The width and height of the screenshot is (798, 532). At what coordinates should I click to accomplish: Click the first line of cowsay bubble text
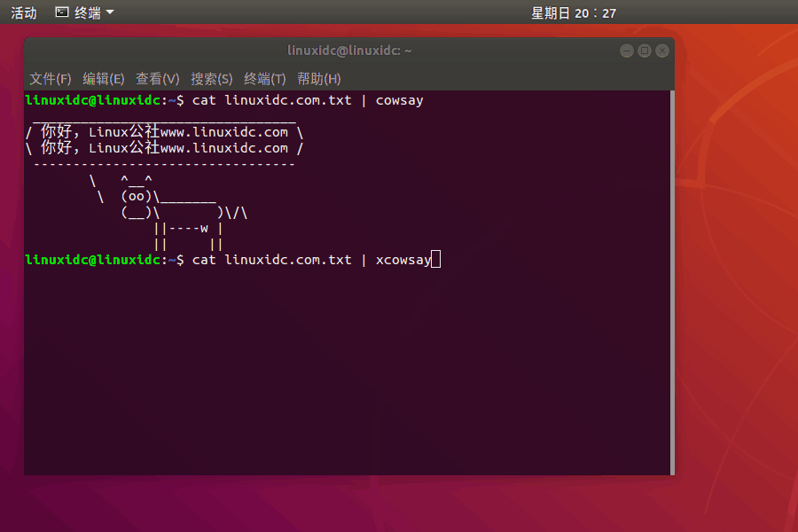tap(164, 132)
